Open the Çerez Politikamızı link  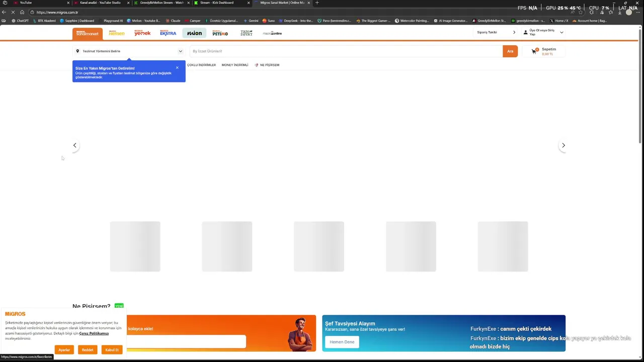pos(94,333)
